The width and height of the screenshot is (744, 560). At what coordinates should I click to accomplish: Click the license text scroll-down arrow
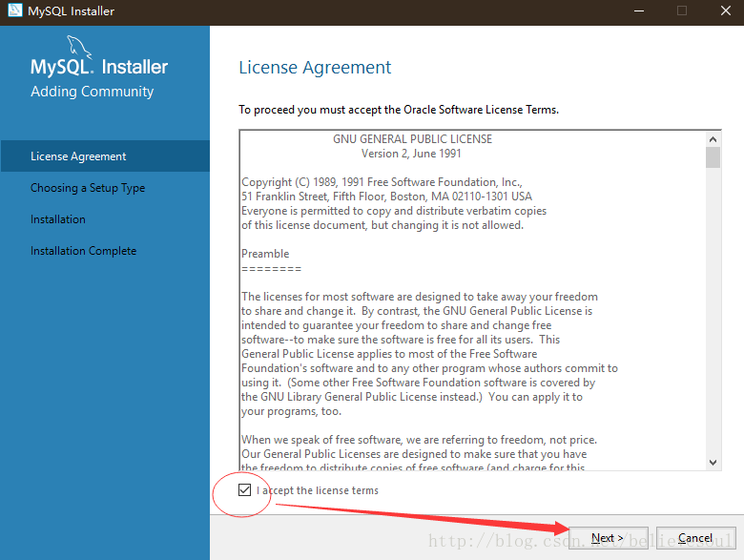point(713,463)
